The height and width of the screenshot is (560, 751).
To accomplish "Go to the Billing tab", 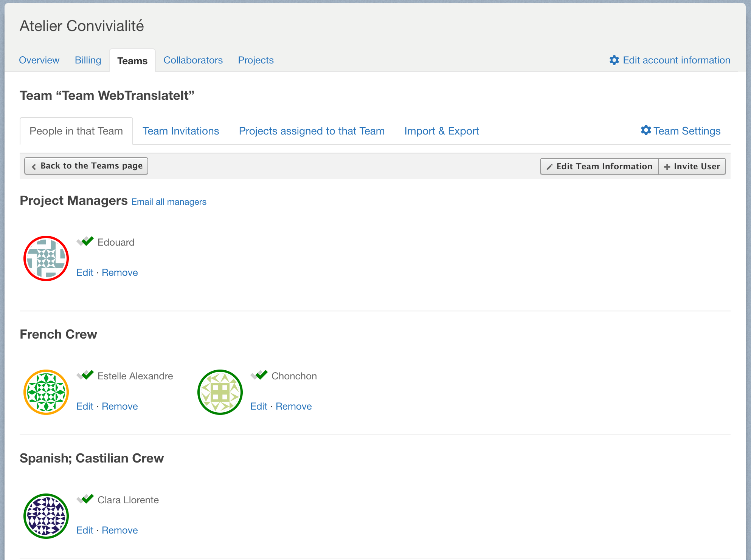I will 88,60.
